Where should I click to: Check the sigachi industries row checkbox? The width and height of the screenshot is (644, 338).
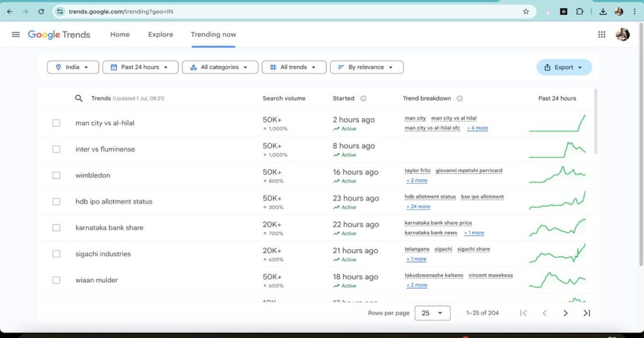coord(56,254)
